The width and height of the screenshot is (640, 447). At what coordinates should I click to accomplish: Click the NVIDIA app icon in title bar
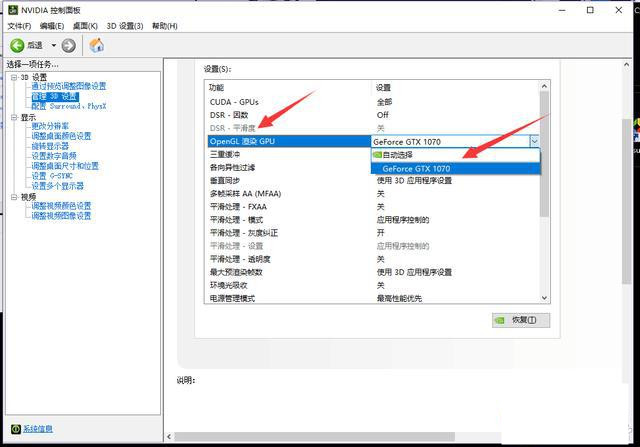[x=13, y=10]
